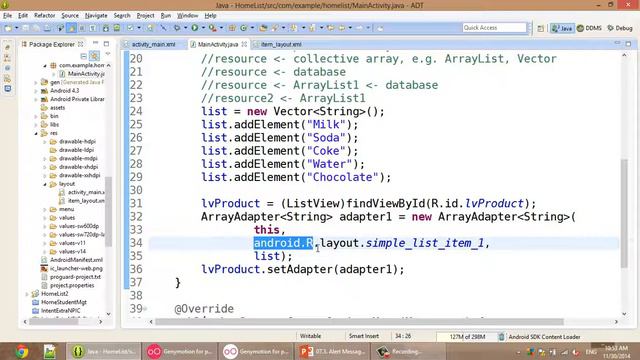Click the New file wizard toolbar icon

8,28
